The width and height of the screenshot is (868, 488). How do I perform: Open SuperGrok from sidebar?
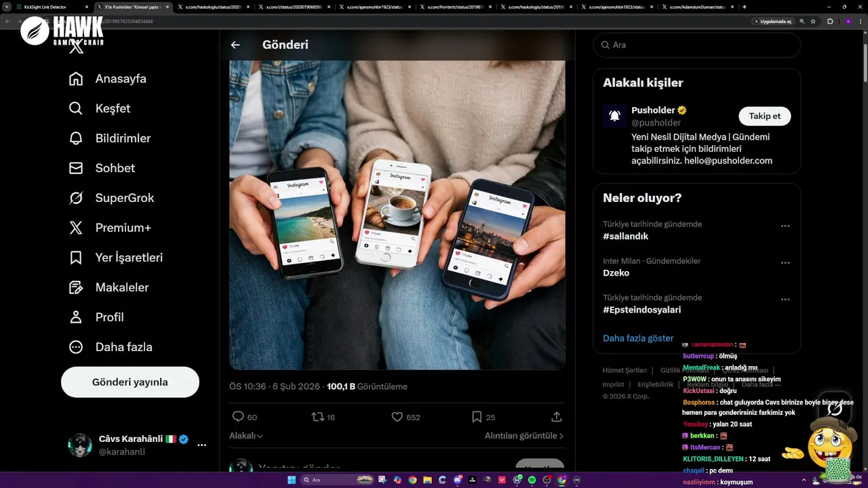tap(112, 198)
